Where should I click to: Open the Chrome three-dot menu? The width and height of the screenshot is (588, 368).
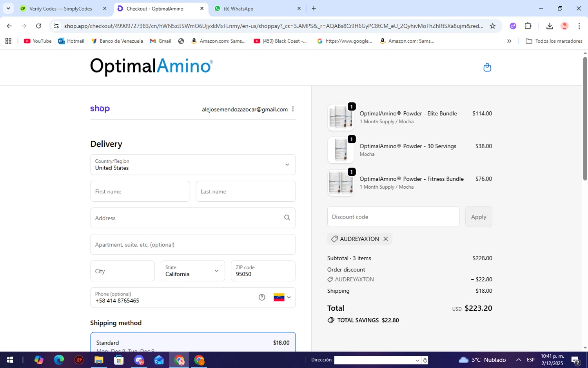579,26
